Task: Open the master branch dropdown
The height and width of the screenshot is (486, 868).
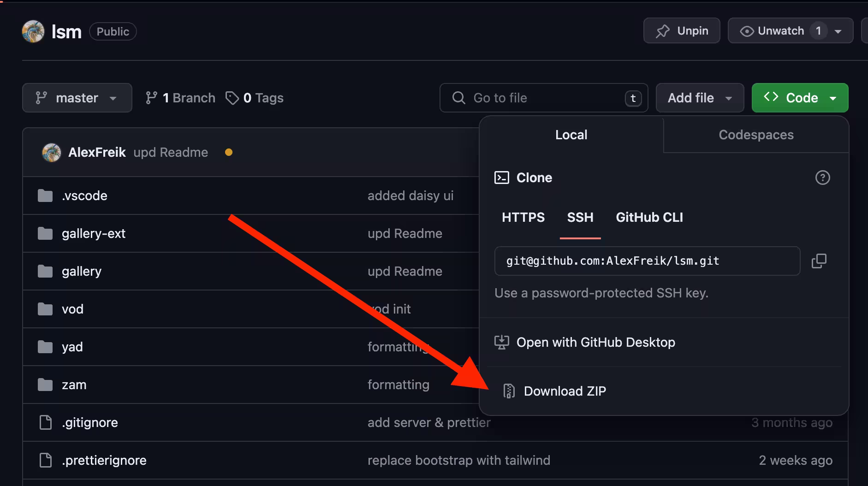Action: pyautogui.click(x=77, y=98)
